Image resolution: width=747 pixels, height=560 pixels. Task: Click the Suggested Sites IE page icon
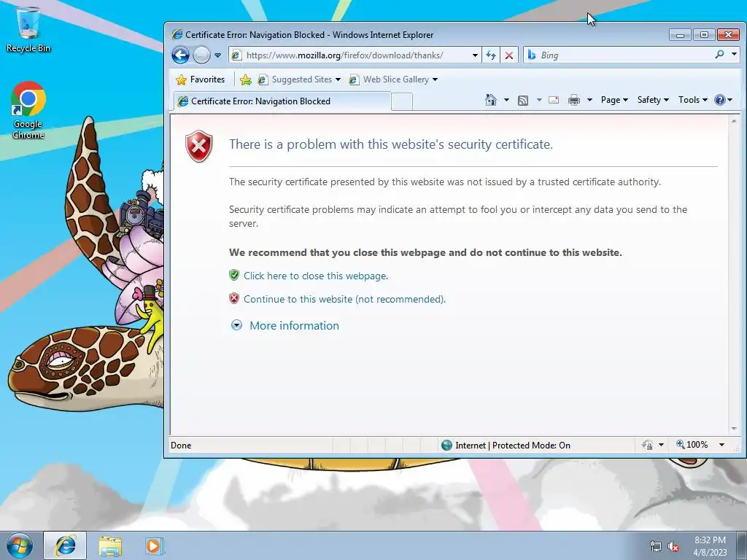click(x=263, y=79)
